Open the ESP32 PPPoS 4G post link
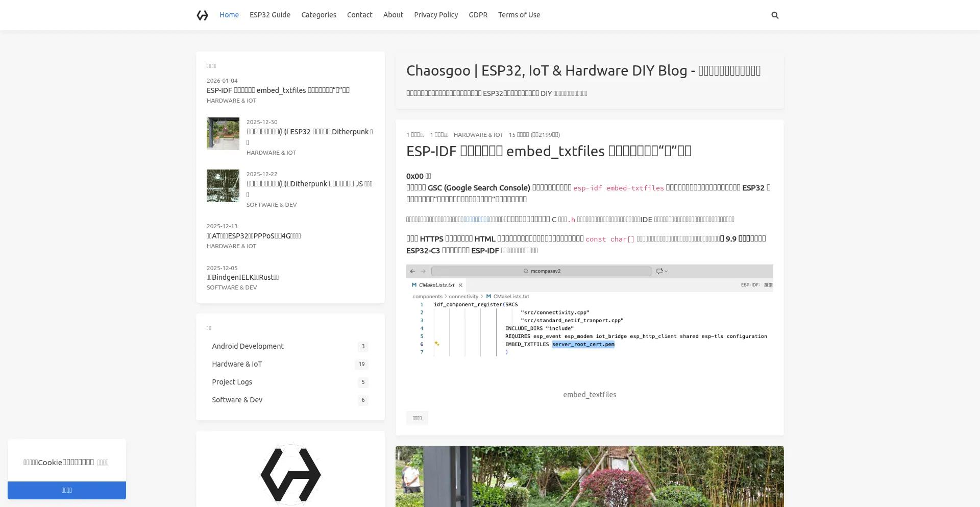 click(x=254, y=236)
